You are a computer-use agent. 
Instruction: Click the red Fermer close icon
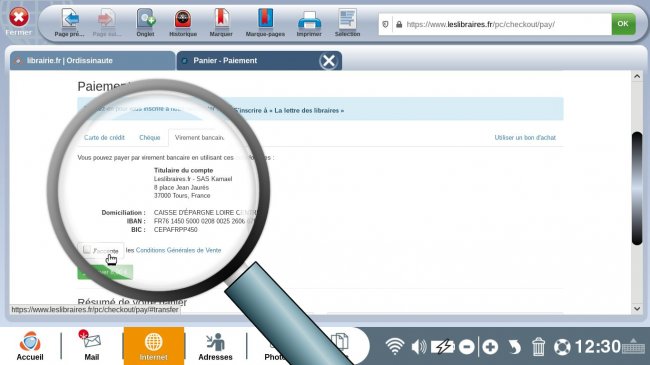pyautogui.click(x=19, y=17)
